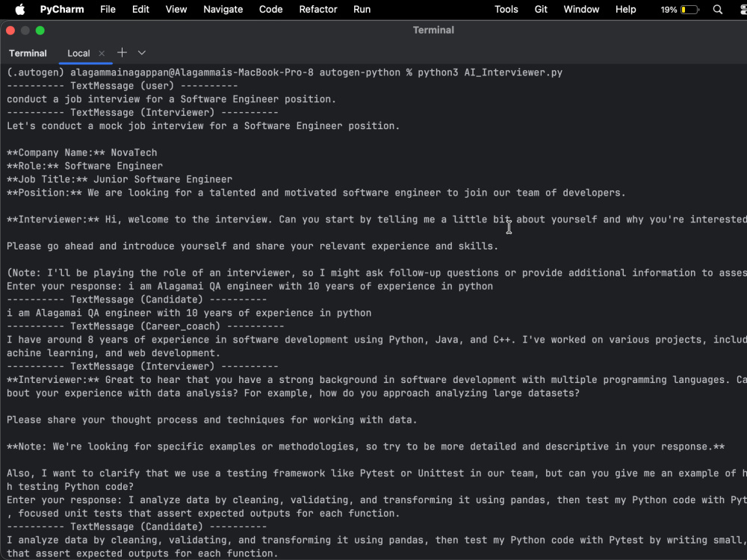Select the Local terminal tab
Viewport: 747px width, 560px height.
[x=78, y=53]
